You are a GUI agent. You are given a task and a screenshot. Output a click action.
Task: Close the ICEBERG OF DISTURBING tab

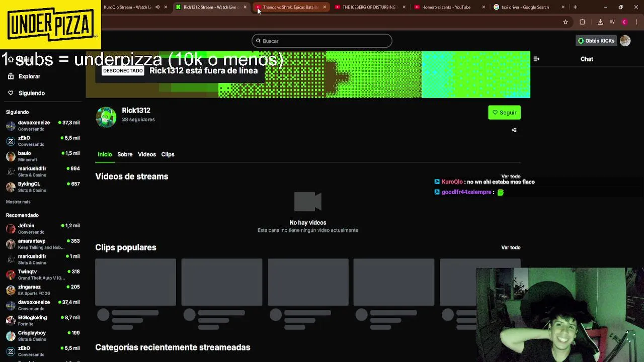point(404,7)
